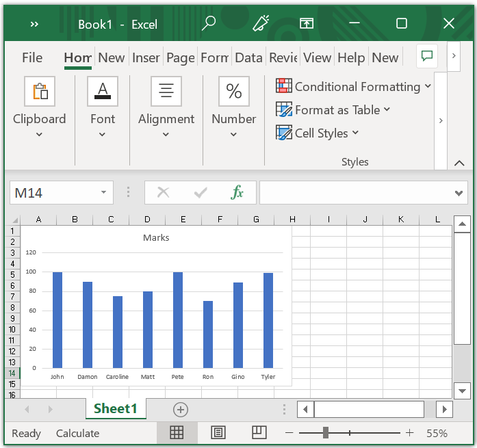
Task: Expand the formula bar chevron
Action: click(x=459, y=193)
